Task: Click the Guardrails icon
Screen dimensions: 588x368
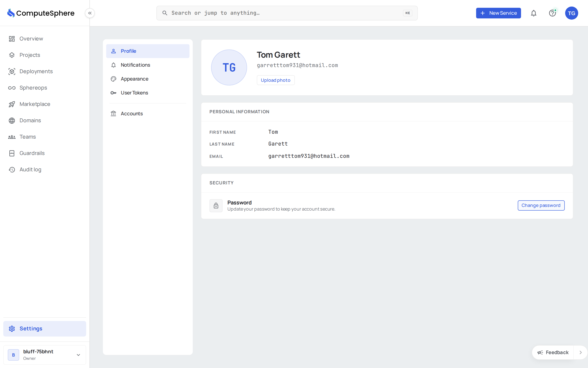Action: pos(12,153)
